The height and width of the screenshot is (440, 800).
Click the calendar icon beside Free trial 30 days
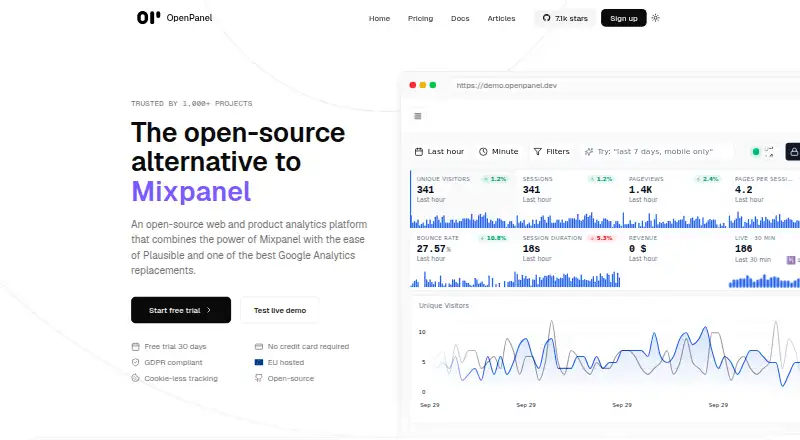[x=135, y=347]
